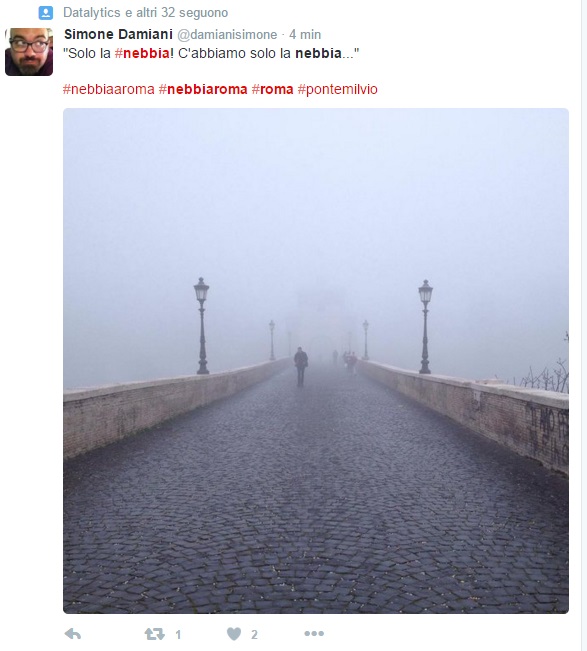This screenshot has height=651, width=587.
Task: Follow the #nebbia hashtag
Action: pyautogui.click(x=142, y=53)
